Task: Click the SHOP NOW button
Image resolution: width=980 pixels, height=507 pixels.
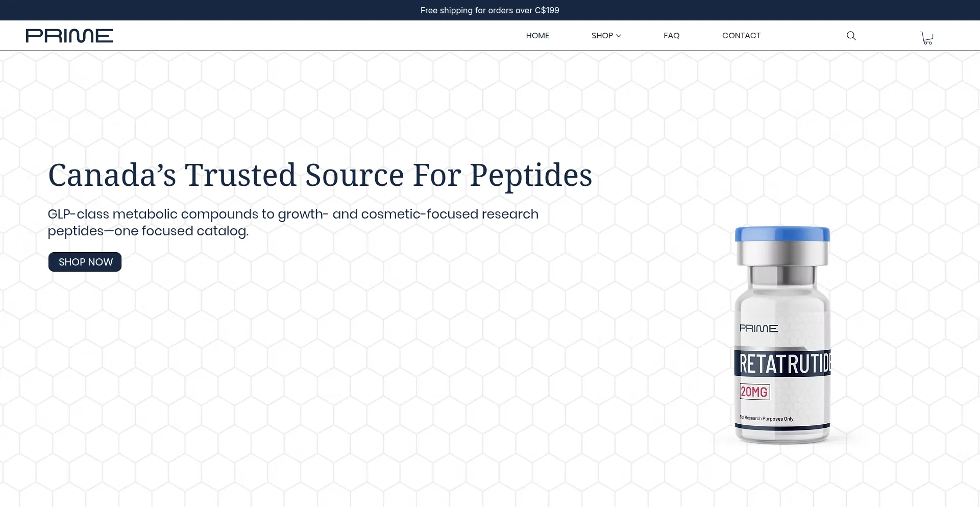Action: (85, 262)
